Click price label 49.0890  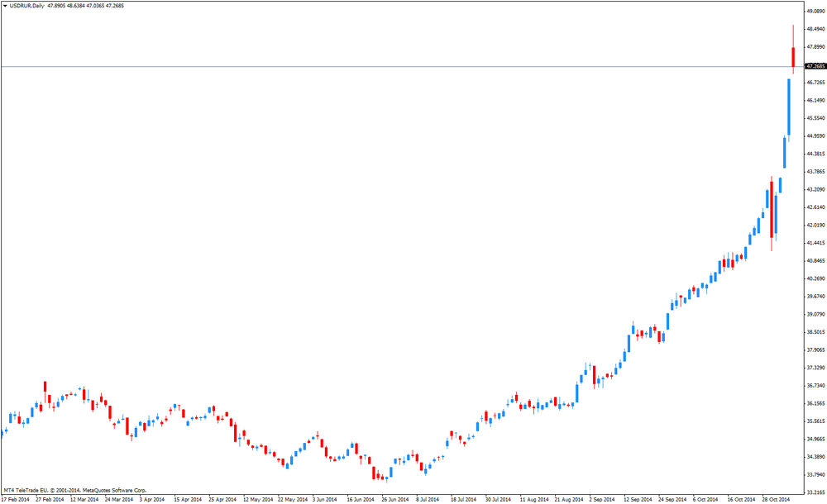815,11
